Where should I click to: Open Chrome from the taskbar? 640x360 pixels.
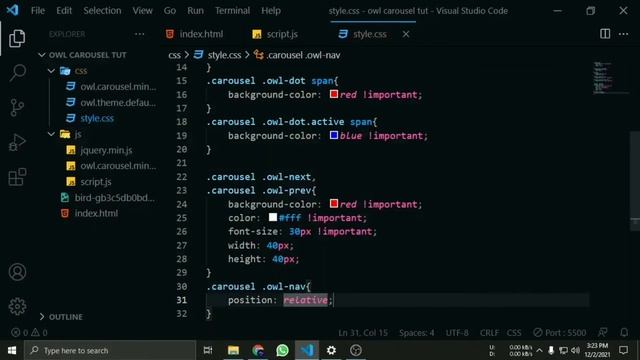coord(258,350)
